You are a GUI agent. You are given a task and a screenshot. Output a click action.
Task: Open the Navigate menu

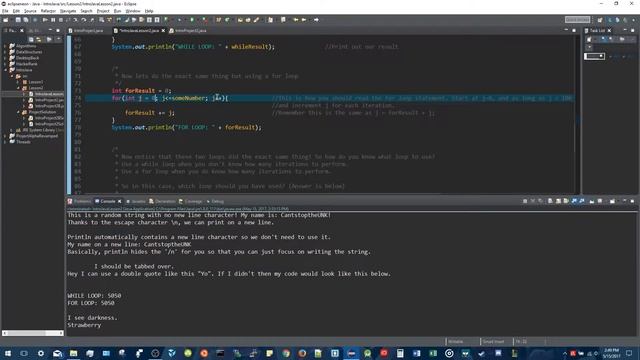click(x=68, y=11)
